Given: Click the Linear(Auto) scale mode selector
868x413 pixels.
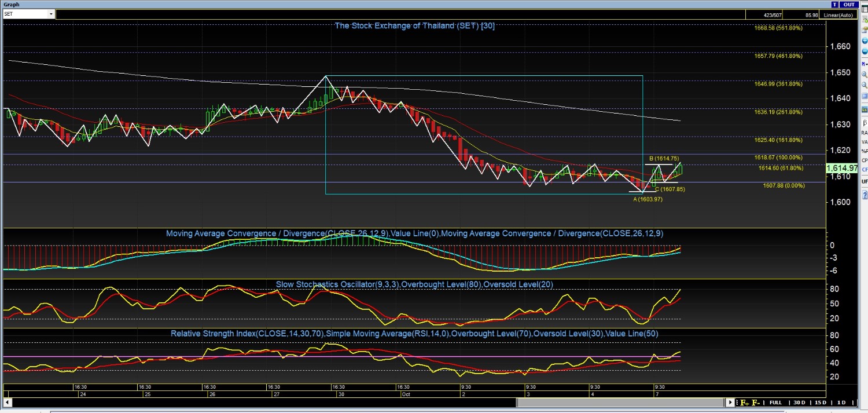Looking at the screenshot, I should (x=838, y=14).
